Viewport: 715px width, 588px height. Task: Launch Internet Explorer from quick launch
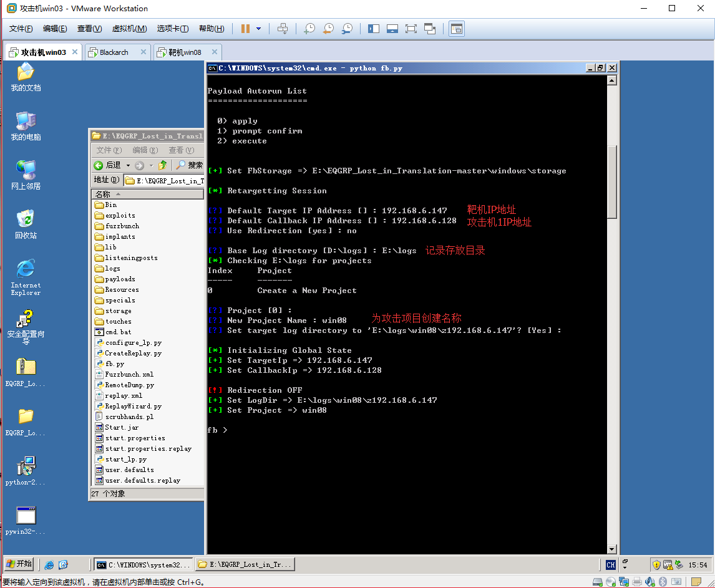click(x=49, y=565)
